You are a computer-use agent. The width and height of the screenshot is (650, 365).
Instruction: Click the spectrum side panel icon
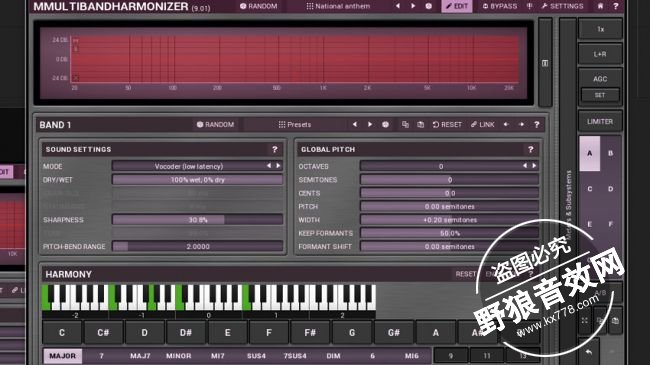pyautogui.click(x=545, y=63)
